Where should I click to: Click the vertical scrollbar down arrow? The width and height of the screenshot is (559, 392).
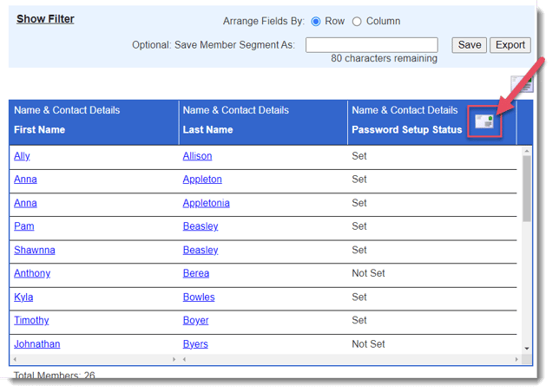[x=526, y=348]
